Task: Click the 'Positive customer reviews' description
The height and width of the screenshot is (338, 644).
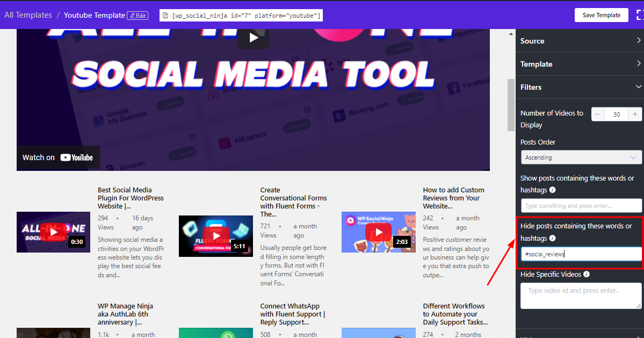Action: point(456,257)
